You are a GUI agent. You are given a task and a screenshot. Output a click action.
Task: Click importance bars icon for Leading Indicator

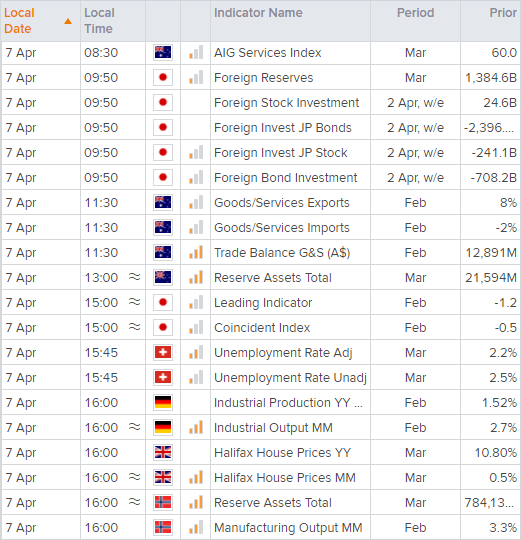tap(196, 302)
